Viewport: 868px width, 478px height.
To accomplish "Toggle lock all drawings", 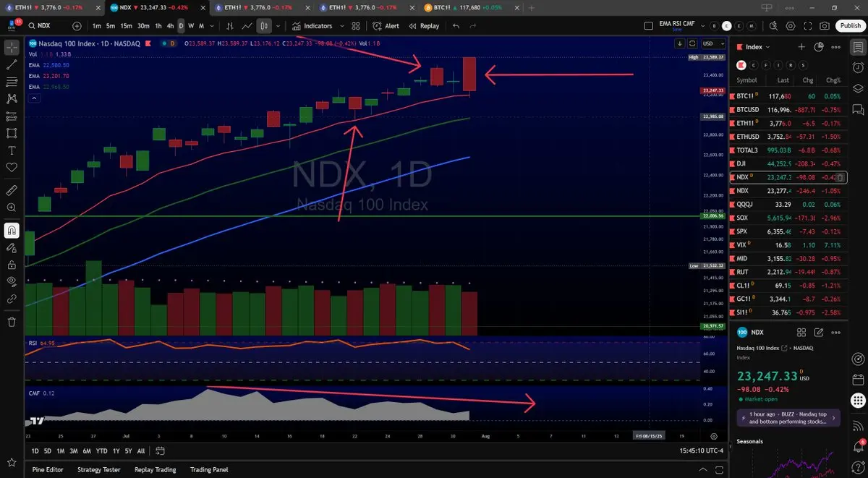I will coord(12,265).
